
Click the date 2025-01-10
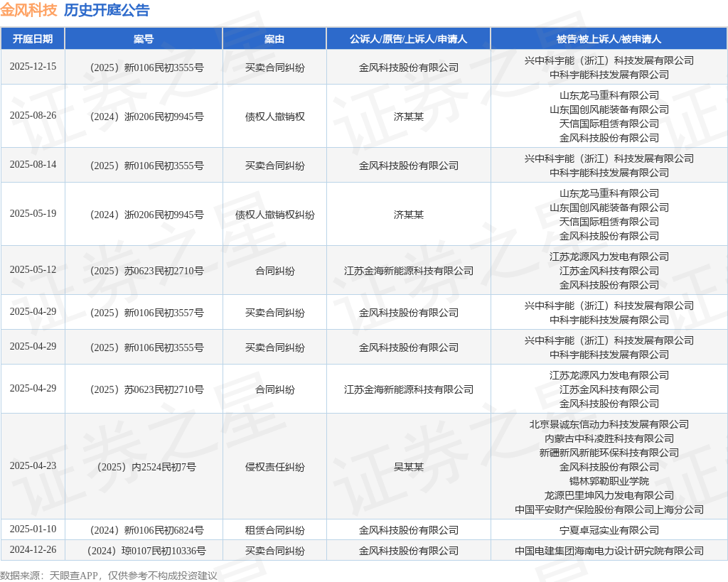tap(33, 529)
